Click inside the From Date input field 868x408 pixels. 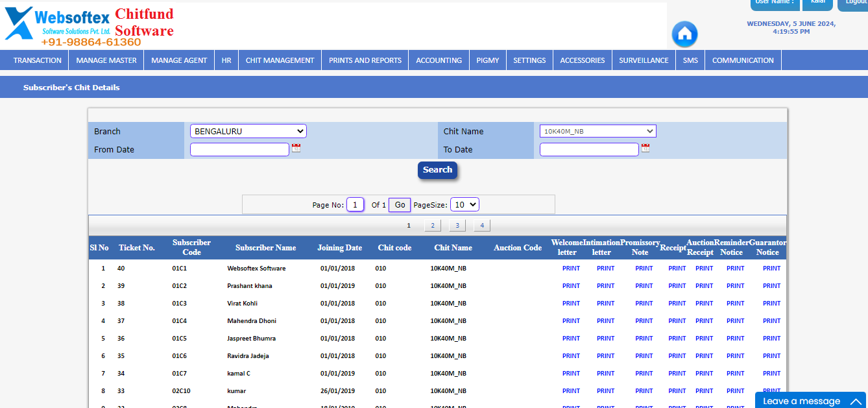pyautogui.click(x=239, y=149)
